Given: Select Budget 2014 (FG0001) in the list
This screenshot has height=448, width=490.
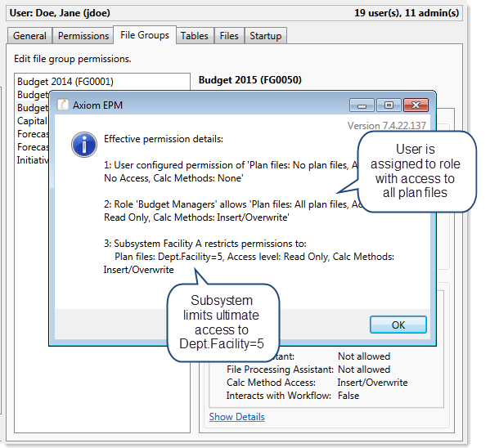Looking at the screenshot, I should point(102,82).
